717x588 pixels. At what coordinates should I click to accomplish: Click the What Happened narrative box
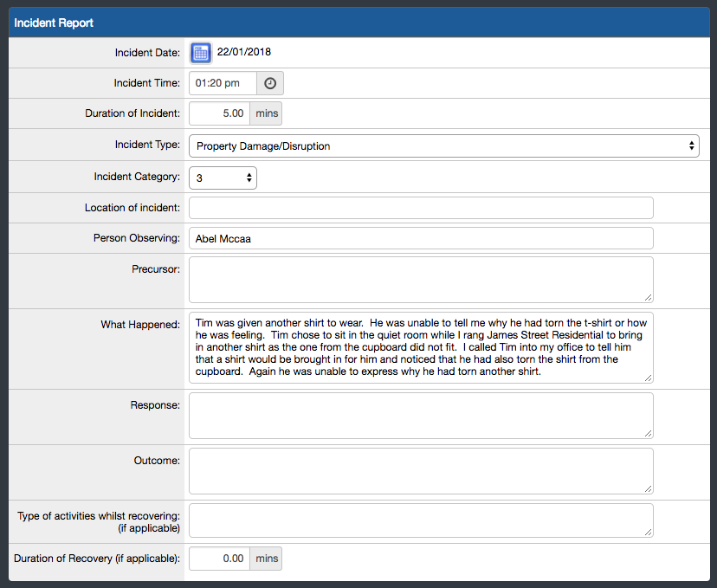pyautogui.click(x=420, y=347)
